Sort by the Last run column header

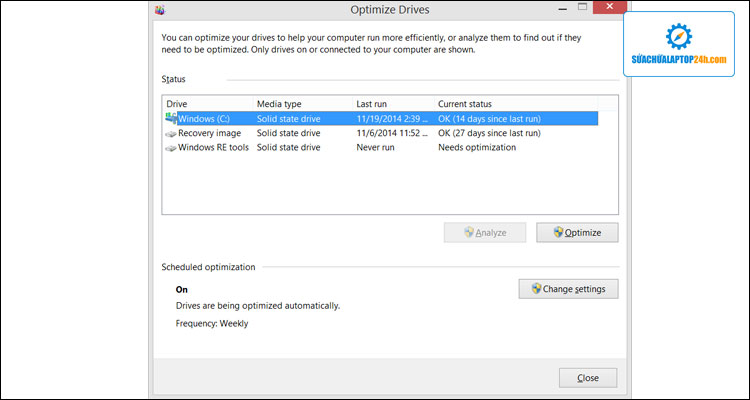pyautogui.click(x=371, y=104)
